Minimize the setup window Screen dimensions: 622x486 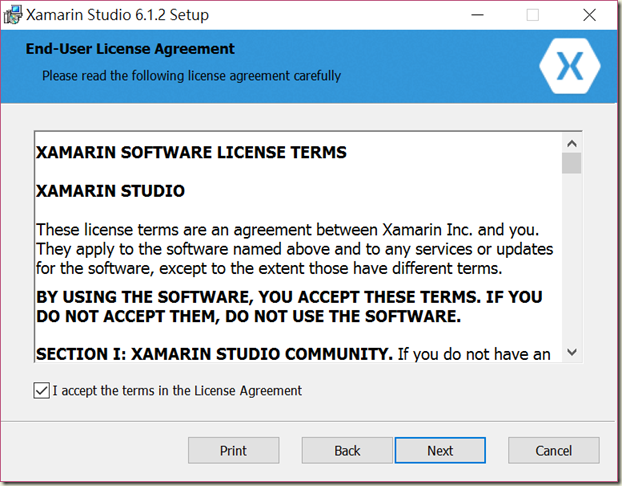tap(477, 15)
